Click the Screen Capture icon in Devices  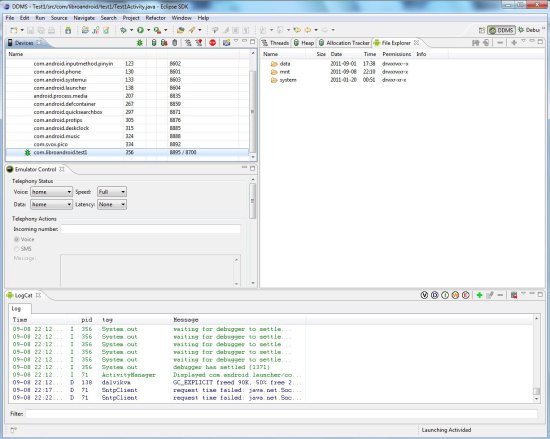click(x=226, y=43)
